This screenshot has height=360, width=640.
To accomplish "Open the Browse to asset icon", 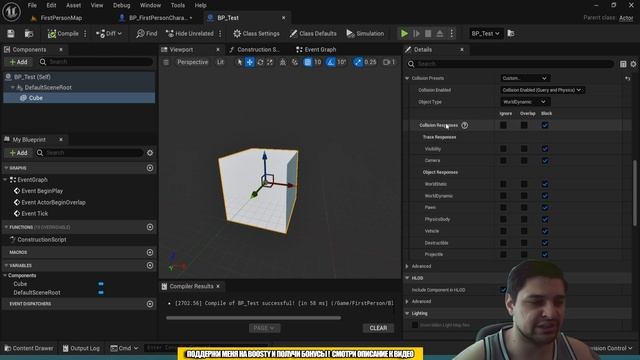I will pos(29,33).
